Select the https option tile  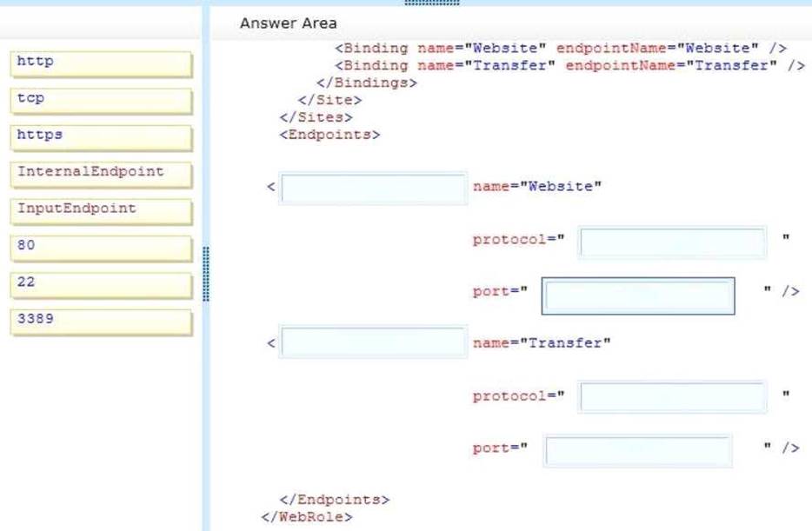point(102,136)
